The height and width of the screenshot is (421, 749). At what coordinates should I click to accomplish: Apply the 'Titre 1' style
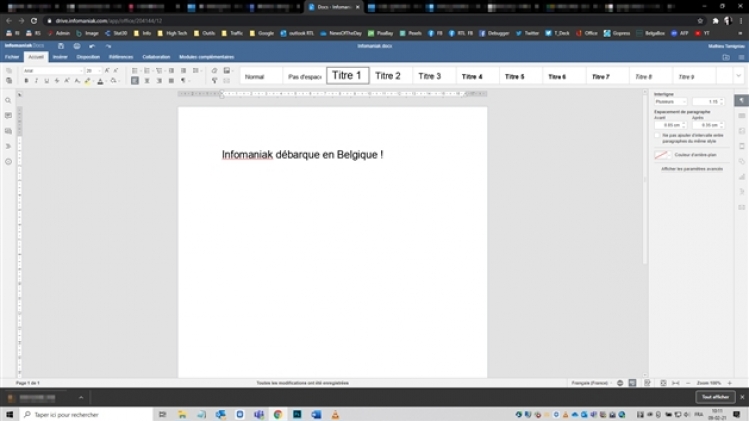tap(347, 76)
